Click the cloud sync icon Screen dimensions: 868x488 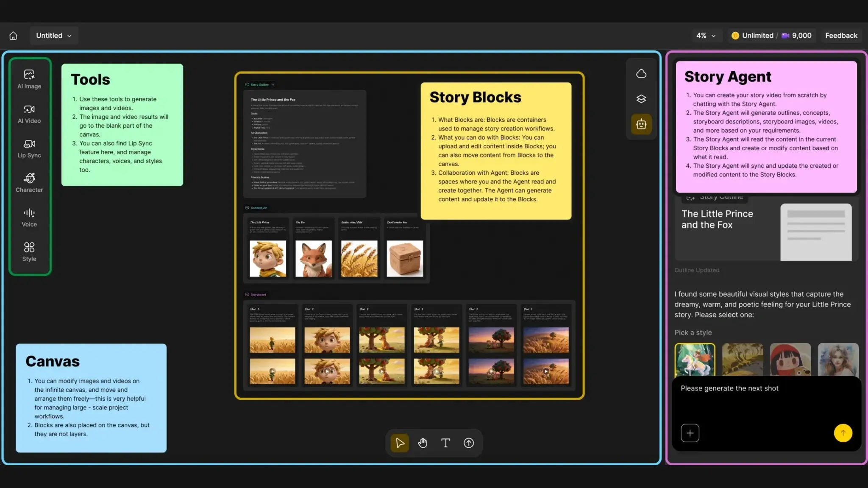(641, 74)
